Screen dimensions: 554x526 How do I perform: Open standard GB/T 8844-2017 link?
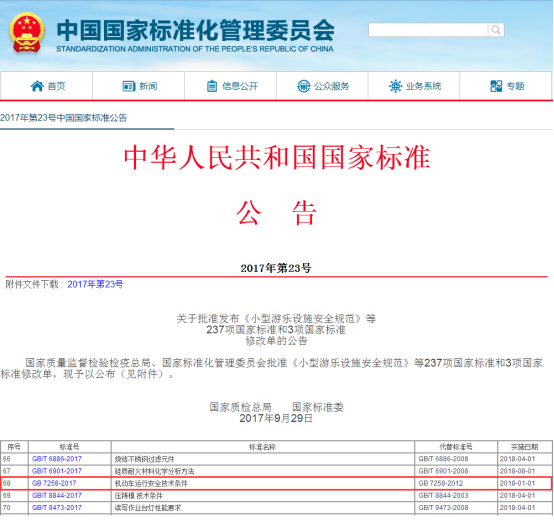click(x=57, y=495)
